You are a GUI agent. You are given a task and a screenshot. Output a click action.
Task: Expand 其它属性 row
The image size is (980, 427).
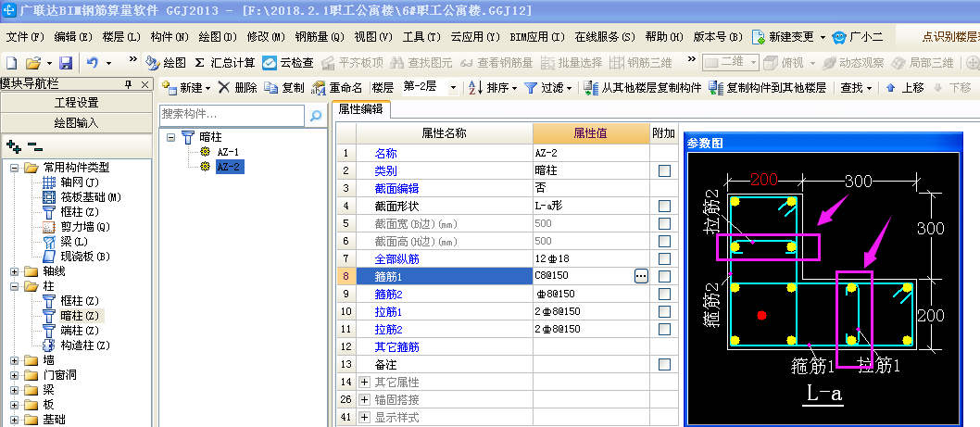pyautogui.click(x=364, y=382)
